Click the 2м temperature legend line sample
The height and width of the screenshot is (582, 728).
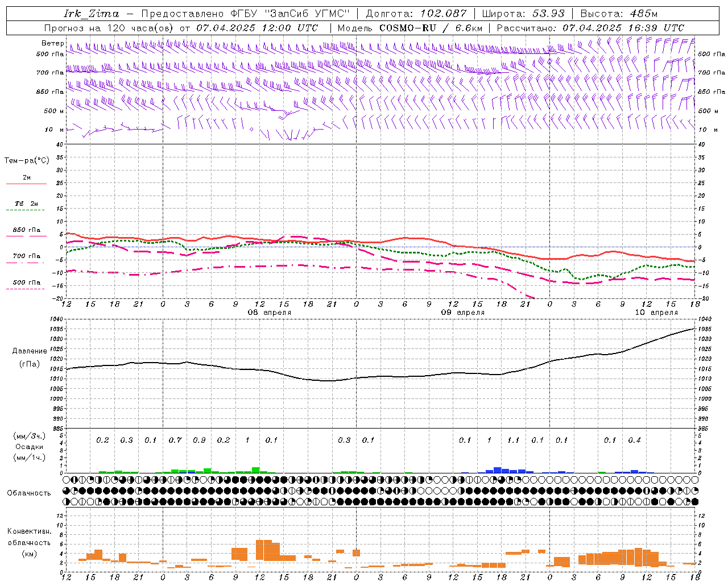pos(26,184)
